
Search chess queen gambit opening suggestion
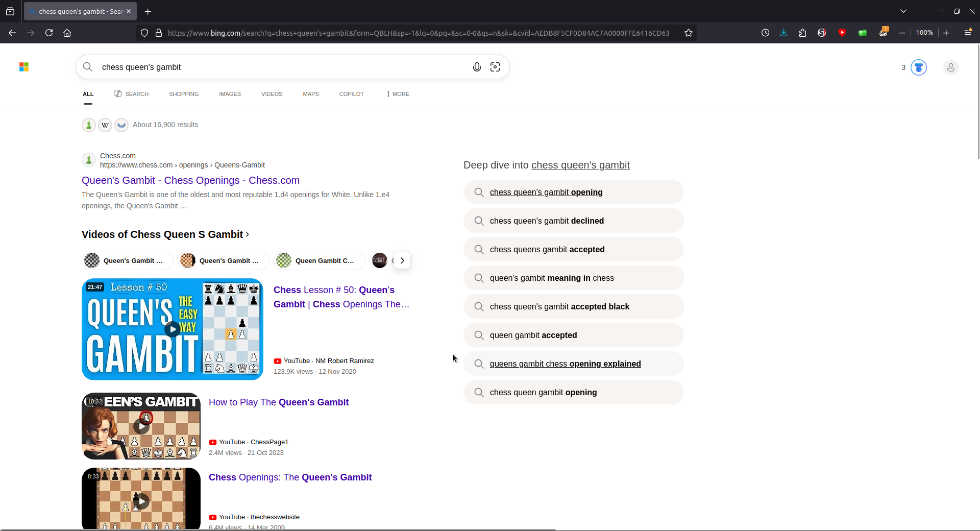click(574, 392)
